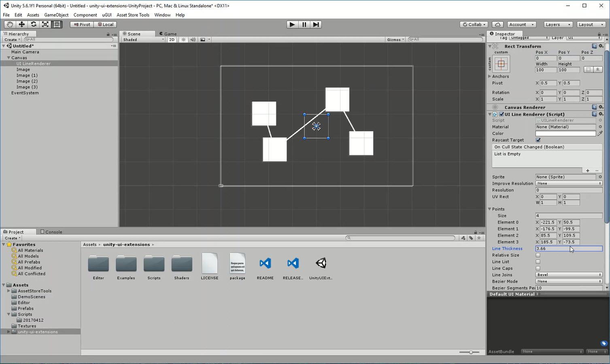Screen dimensions: 610x364
Task: Expand the Anchors section
Action: tap(490, 76)
